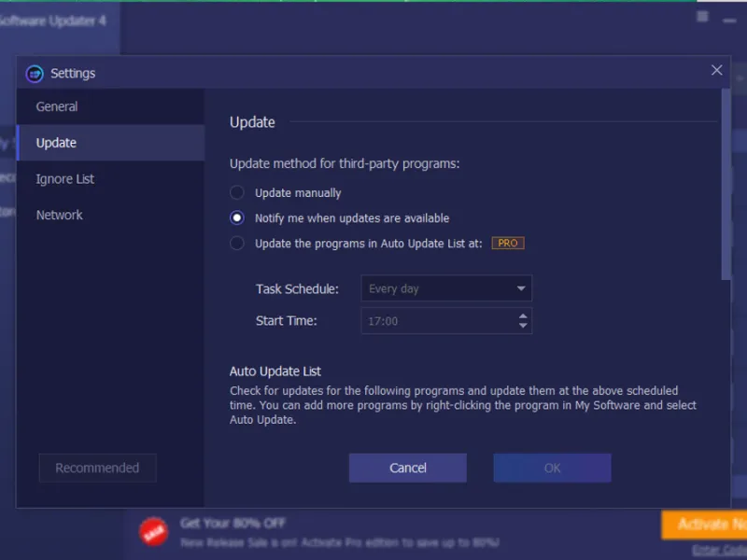Image resolution: width=747 pixels, height=560 pixels.
Task: Cancel the settings changes
Action: [x=408, y=469]
